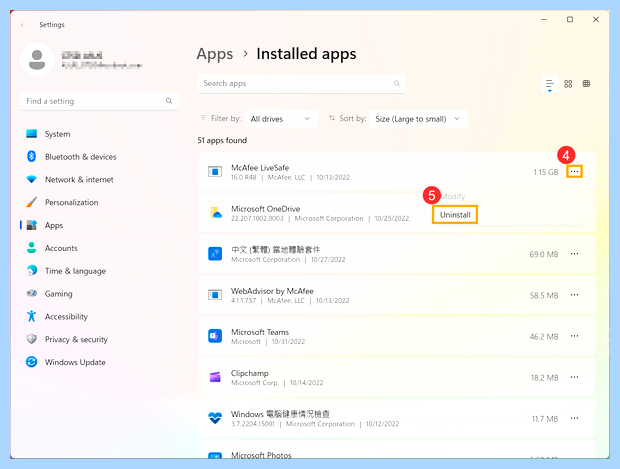This screenshot has width=620, height=469.
Task: Click the user profile avatar
Action: pyautogui.click(x=37, y=60)
